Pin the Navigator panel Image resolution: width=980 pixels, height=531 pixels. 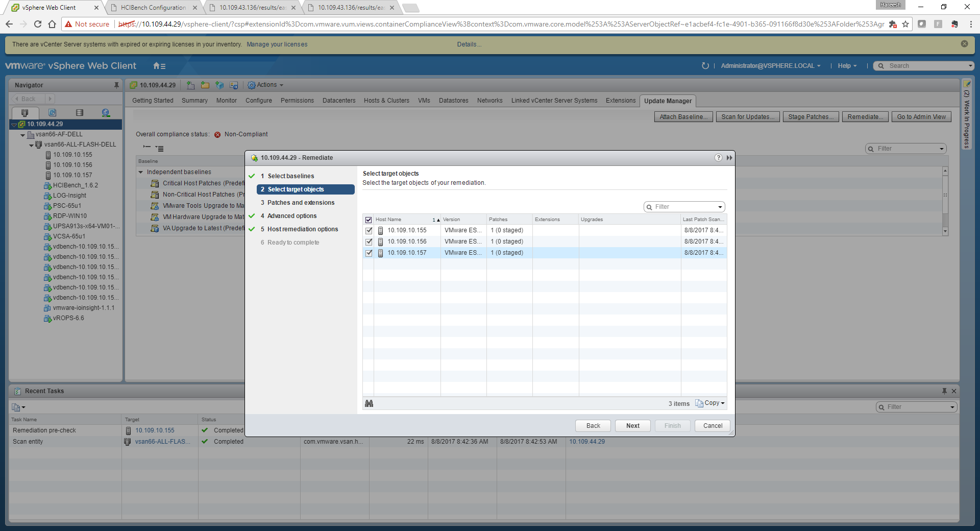pos(116,85)
